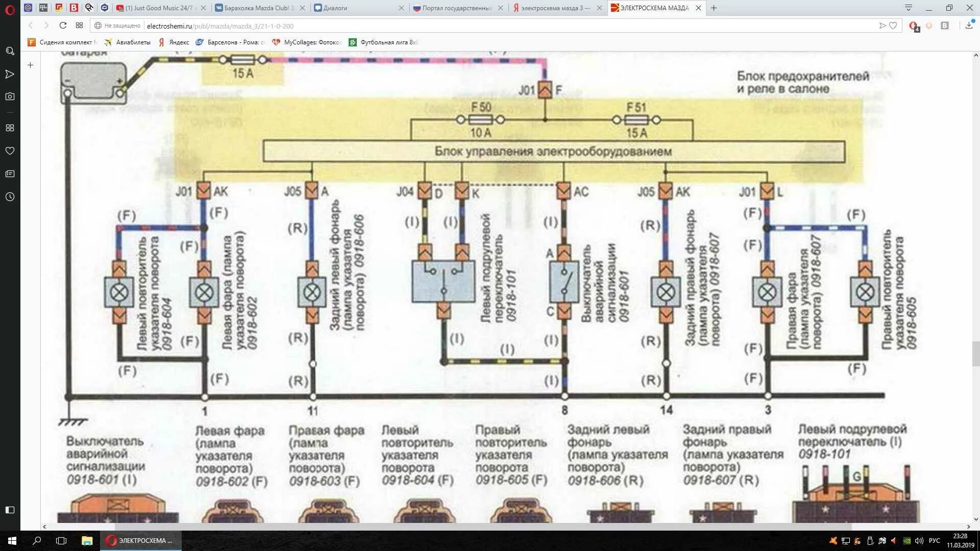Open Speed Dial from the sidebar grid icon
Image resolution: width=980 pixels, height=551 pixels.
tap(10, 128)
